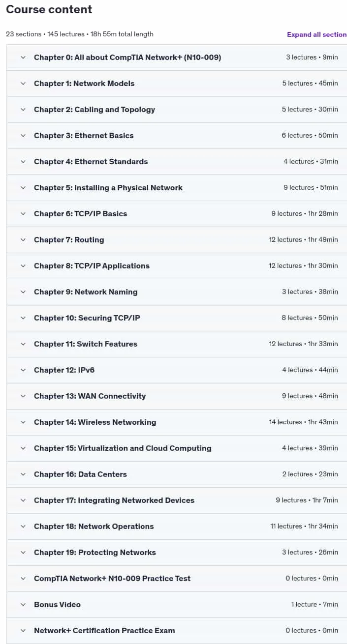Select Chapter 9: Network Naming title
Screen dimensions: 347x644
click(x=86, y=292)
